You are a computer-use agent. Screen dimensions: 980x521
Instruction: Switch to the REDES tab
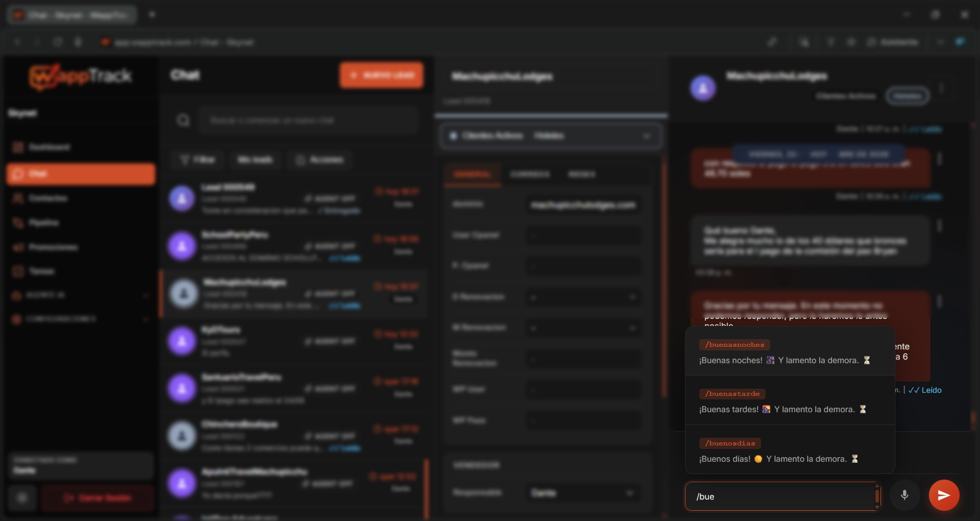[x=581, y=174]
